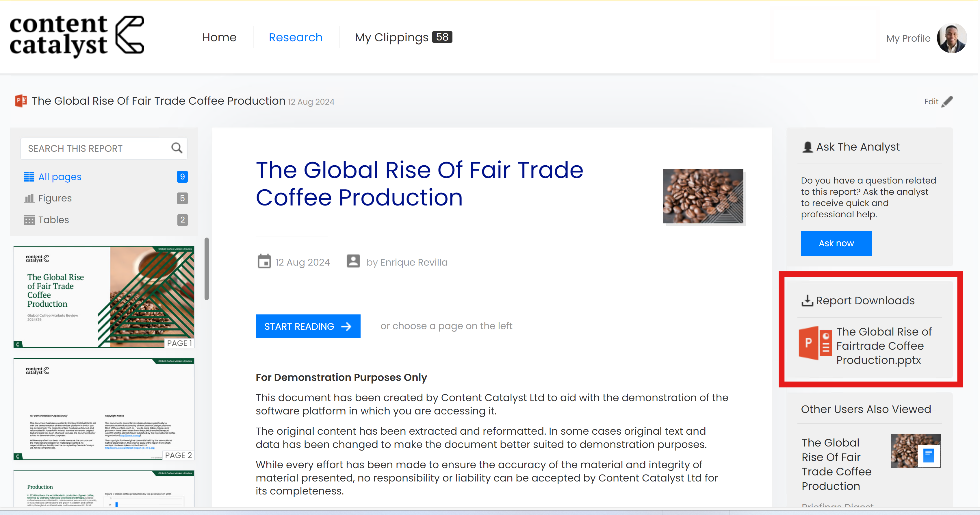Click '12 Aug 2024' beside the calendar icon
The image size is (980, 515).
pyautogui.click(x=302, y=262)
